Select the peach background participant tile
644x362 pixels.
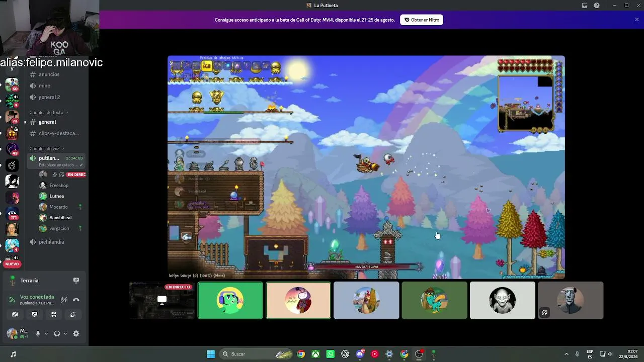298,300
